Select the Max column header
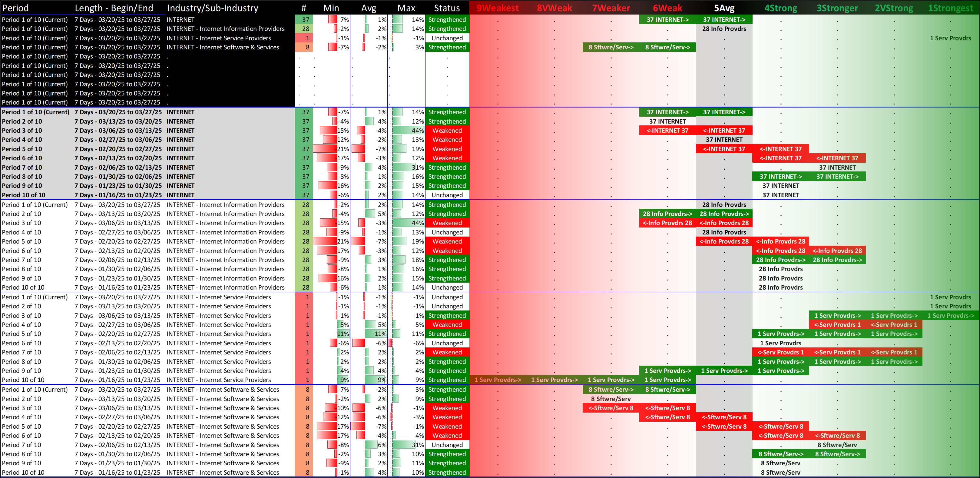980x478 pixels. coord(406,8)
